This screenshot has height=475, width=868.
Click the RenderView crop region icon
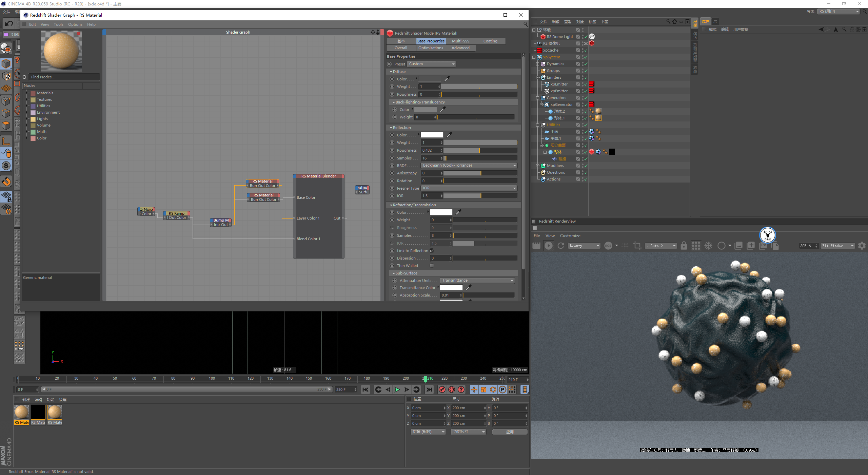point(637,246)
